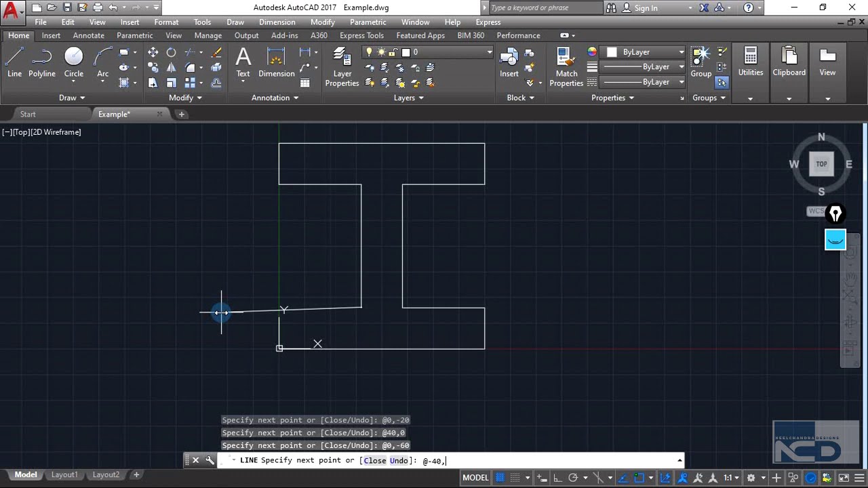The image size is (868, 488).
Task: Select the Polyline tool
Action: coord(42,62)
